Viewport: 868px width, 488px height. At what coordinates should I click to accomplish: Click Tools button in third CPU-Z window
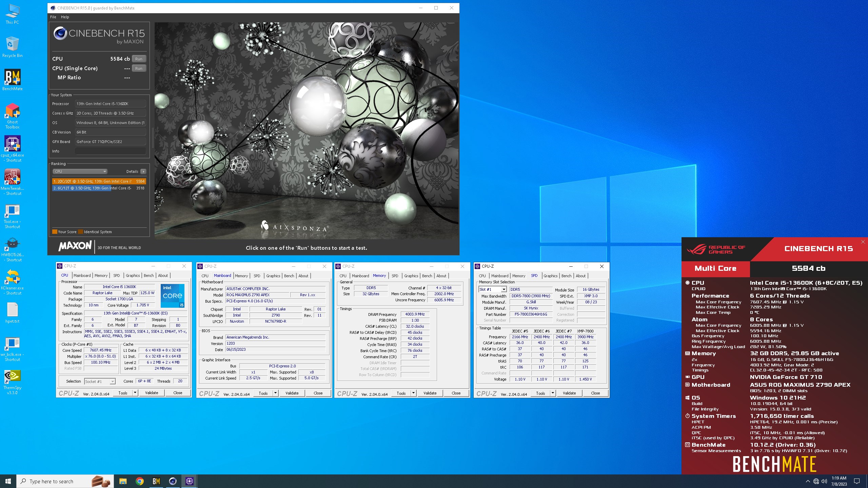click(x=401, y=393)
